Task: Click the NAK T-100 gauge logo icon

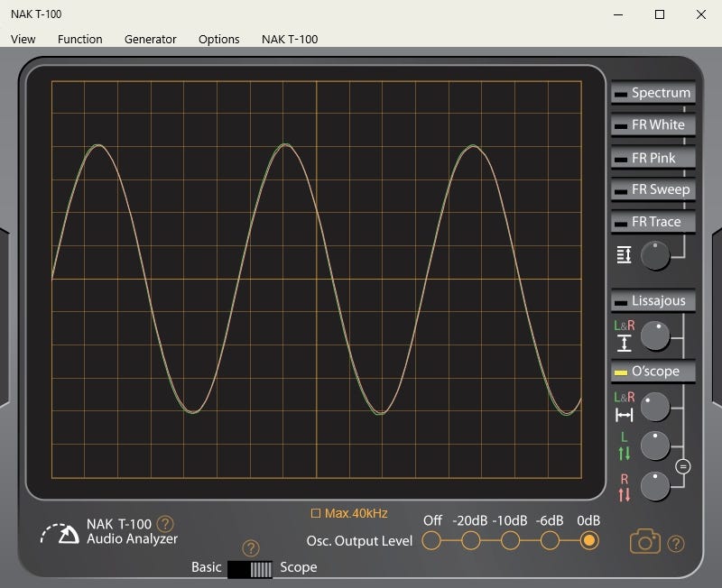Action: 60,533
